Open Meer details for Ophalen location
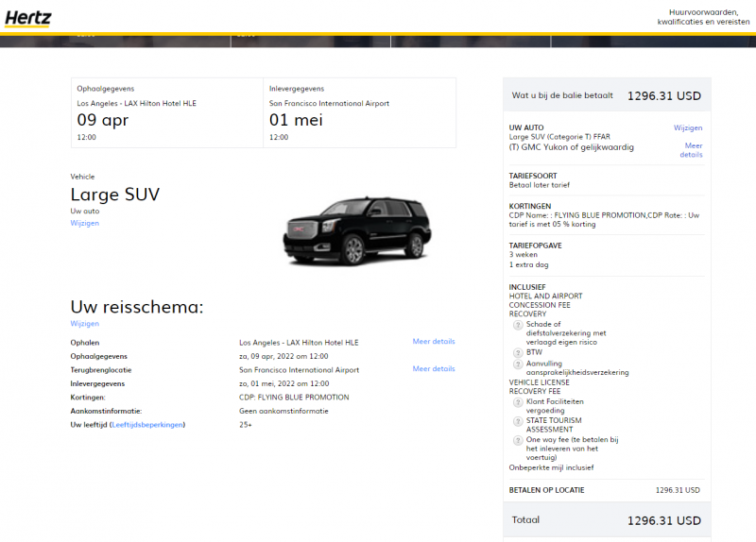756x542 pixels. (434, 342)
